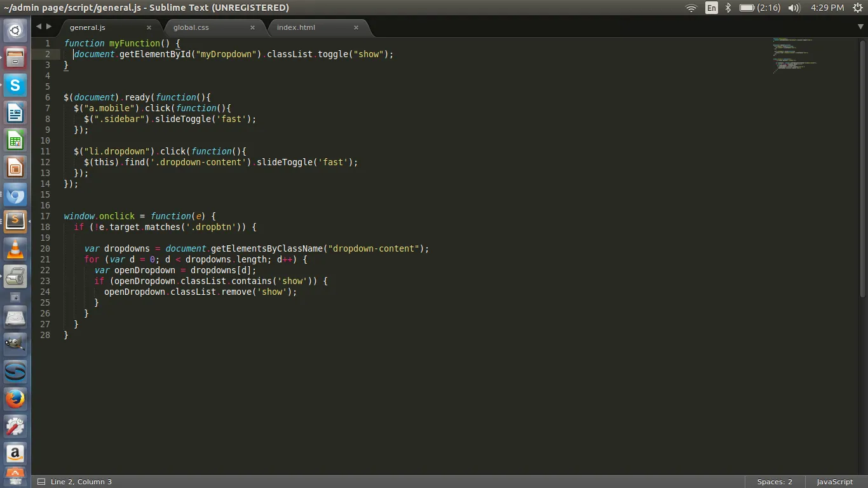The height and width of the screenshot is (488, 868).
Task: Click line number 15 in the gutter
Action: pos(44,194)
